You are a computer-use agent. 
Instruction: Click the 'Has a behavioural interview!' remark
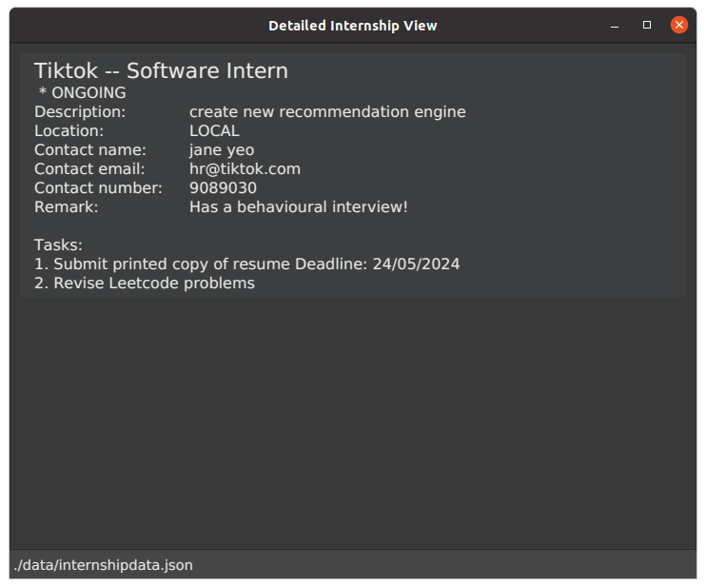298,207
